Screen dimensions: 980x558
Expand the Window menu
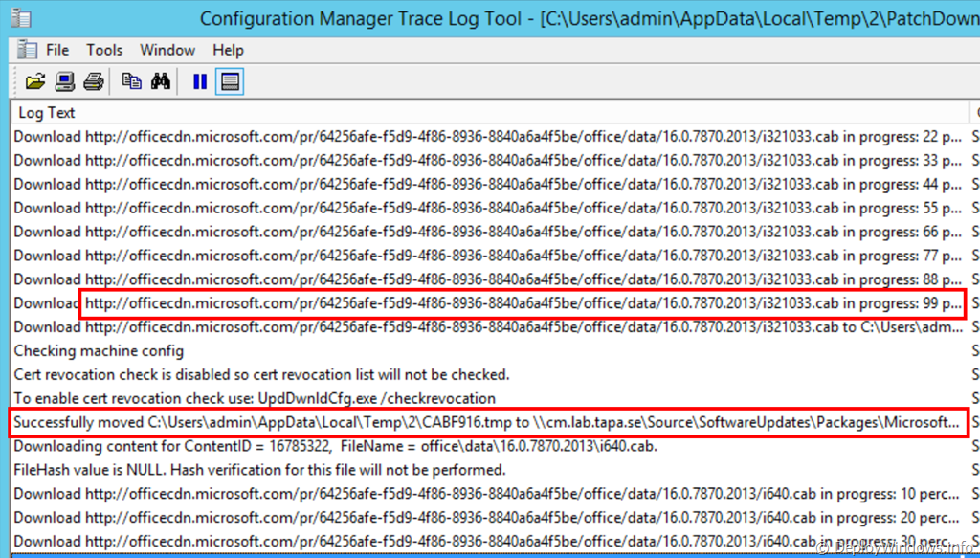pyautogui.click(x=167, y=50)
